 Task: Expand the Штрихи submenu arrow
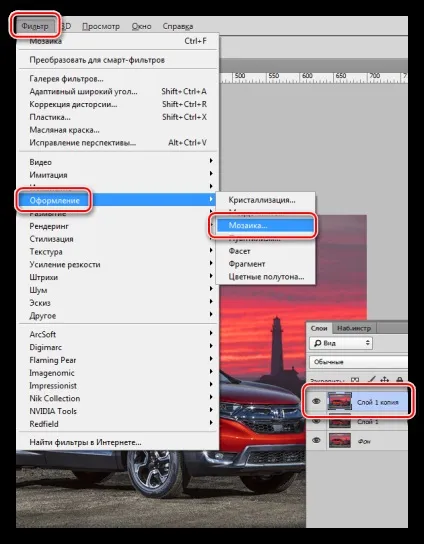[211, 276]
